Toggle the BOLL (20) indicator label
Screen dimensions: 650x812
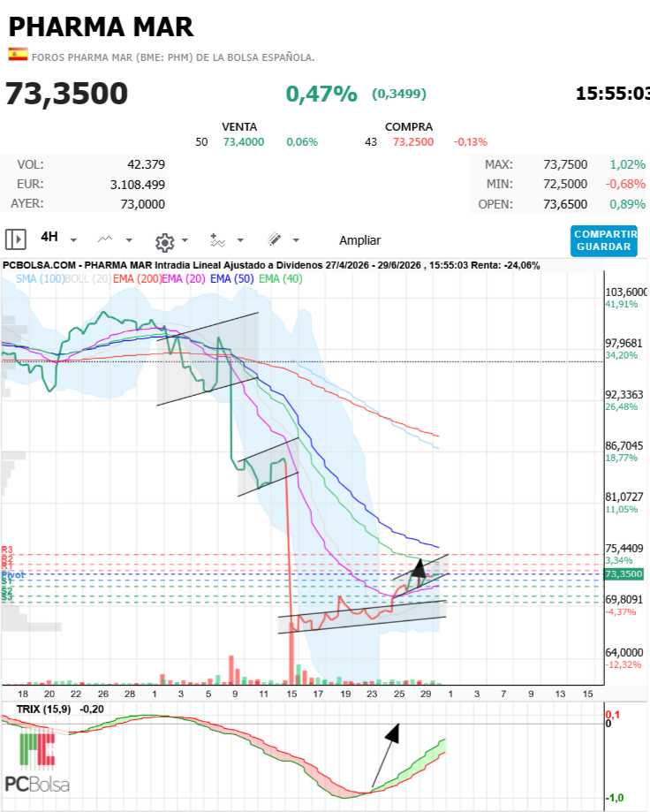pos(87,278)
